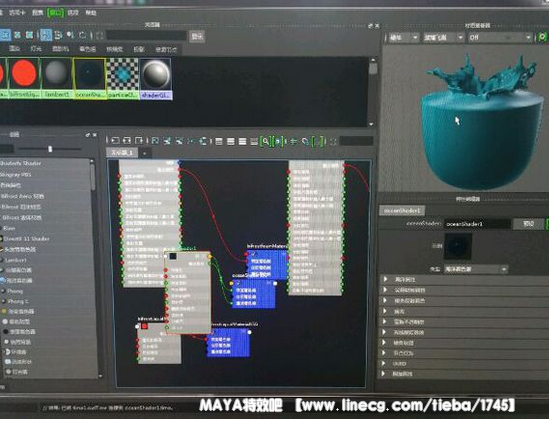Expand the UUID section
This screenshot has height=422, width=549.
[x=464, y=364]
